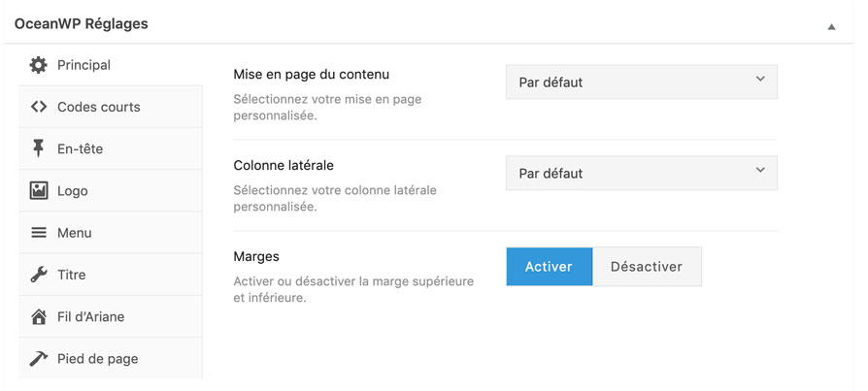
Task: Click the image icon next to Logo
Action: [39, 191]
